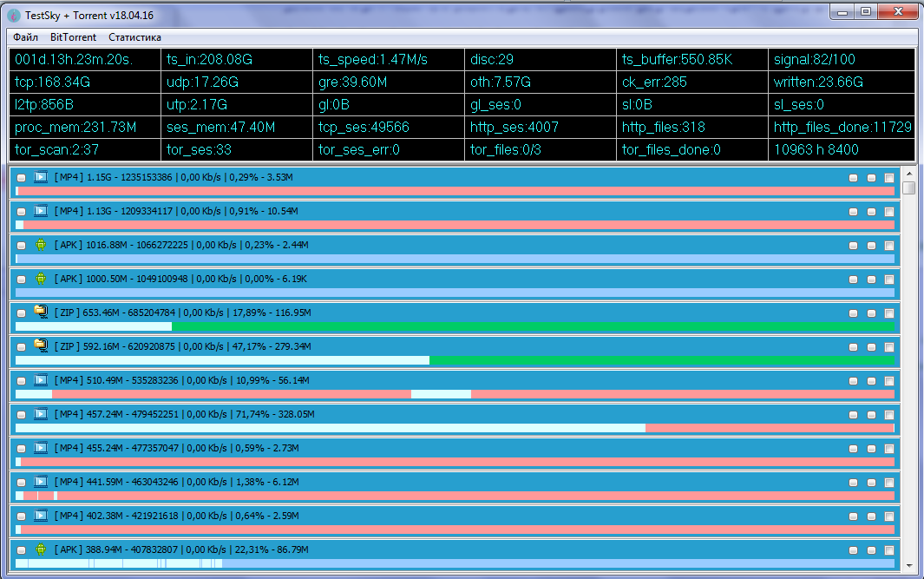Click the TestSky app icon in the title bar
The height and width of the screenshot is (579, 924).
pos(14,13)
